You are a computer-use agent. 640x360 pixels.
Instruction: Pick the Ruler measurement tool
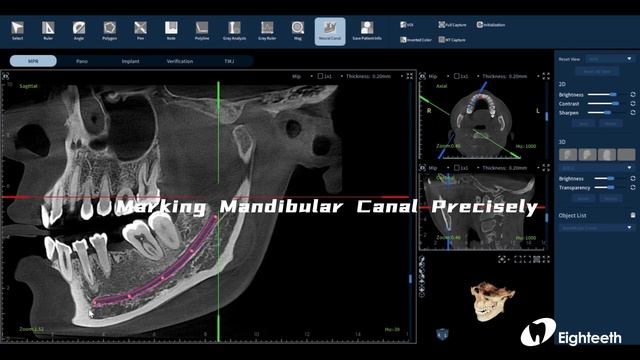tap(48, 31)
